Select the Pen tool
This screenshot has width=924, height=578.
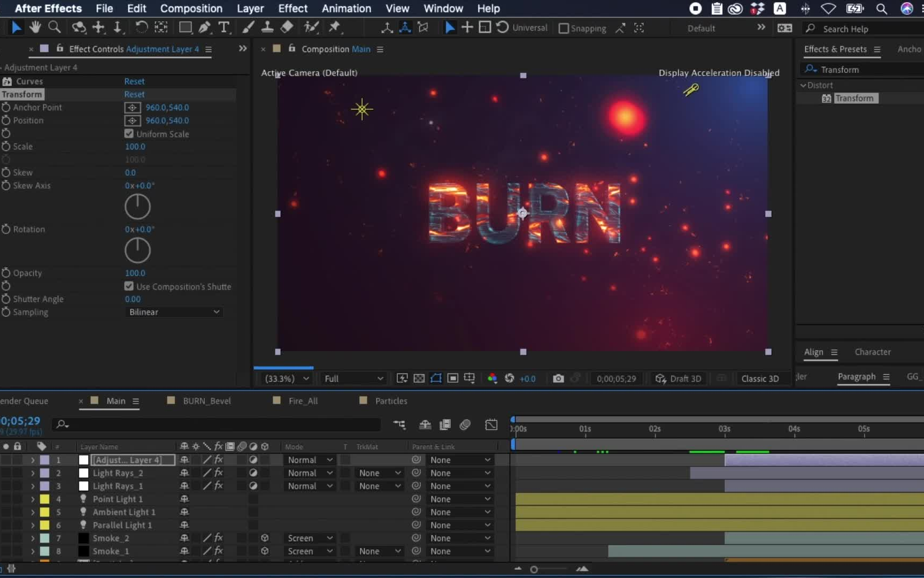coord(205,27)
